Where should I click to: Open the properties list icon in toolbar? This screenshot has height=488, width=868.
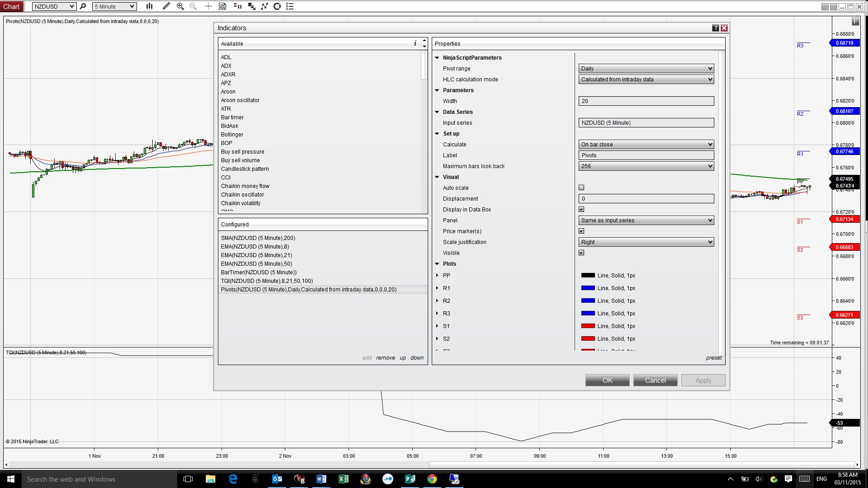(x=290, y=6)
